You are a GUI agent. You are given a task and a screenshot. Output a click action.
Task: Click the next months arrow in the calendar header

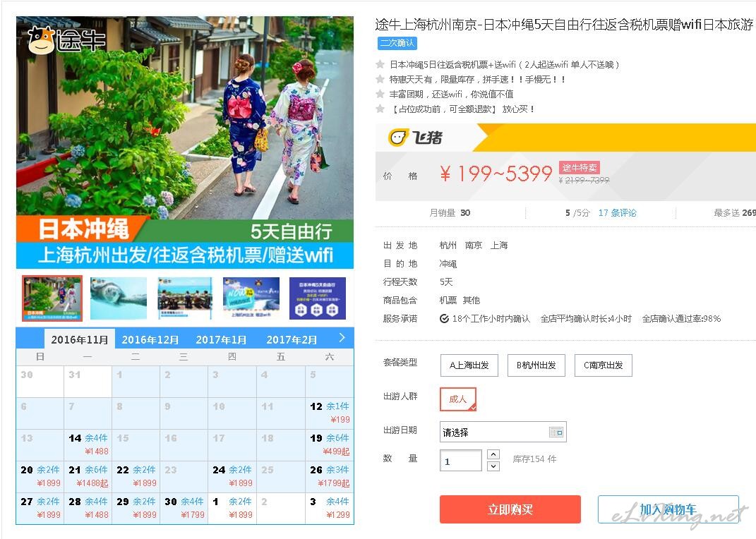coord(342,337)
